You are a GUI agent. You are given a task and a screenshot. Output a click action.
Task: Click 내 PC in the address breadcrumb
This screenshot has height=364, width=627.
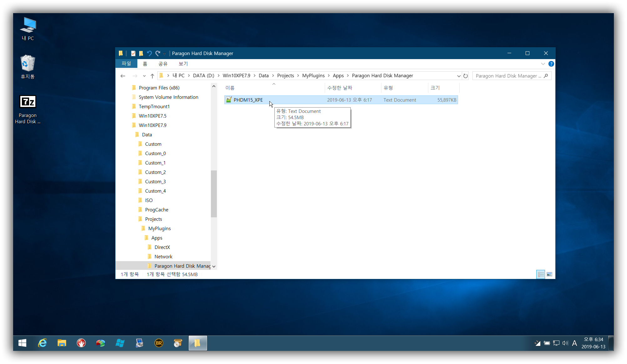click(179, 76)
